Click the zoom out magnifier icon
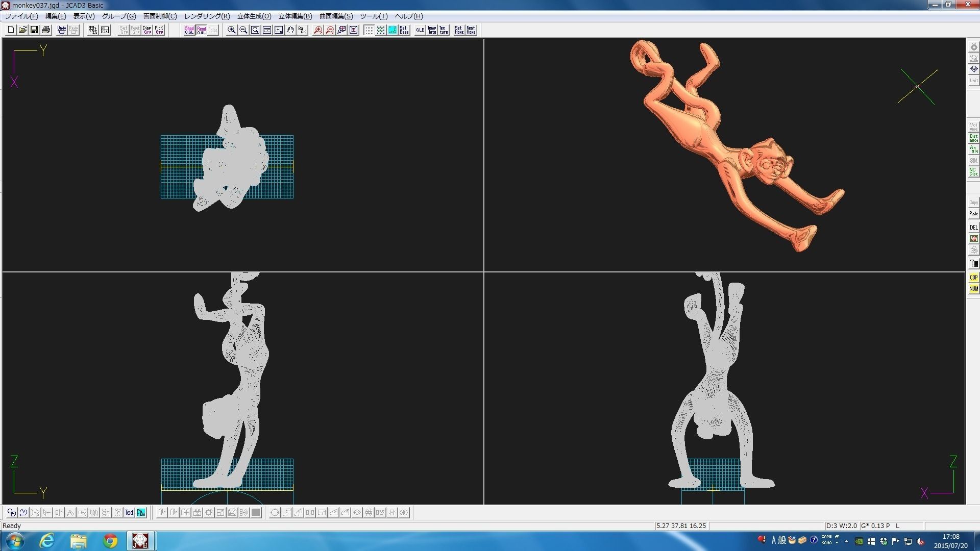 tap(243, 30)
